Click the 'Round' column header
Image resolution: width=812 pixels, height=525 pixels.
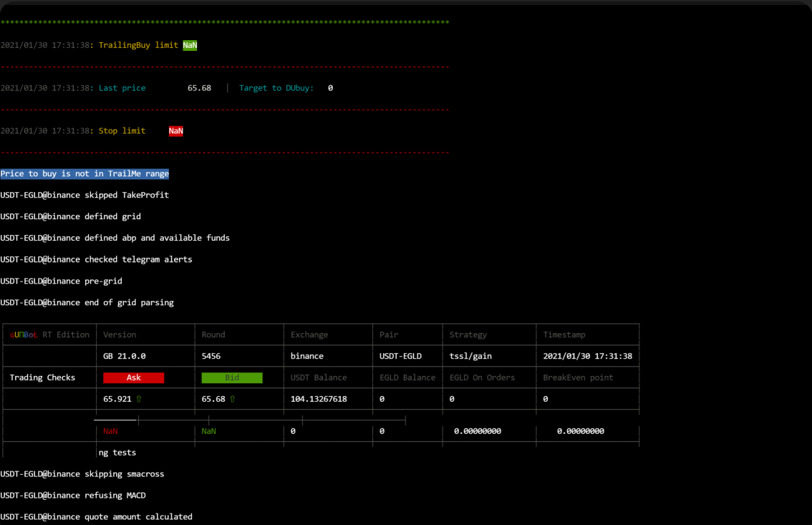pyautogui.click(x=213, y=335)
